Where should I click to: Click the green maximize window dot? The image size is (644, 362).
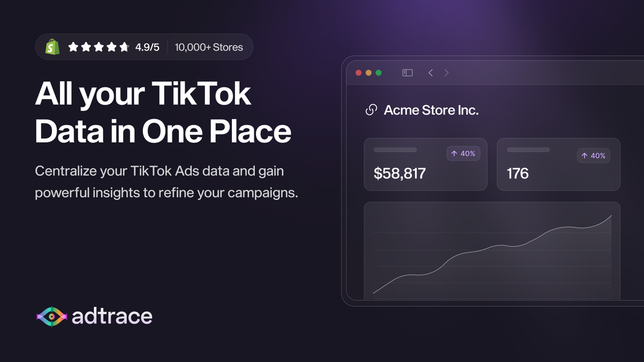coord(379,73)
